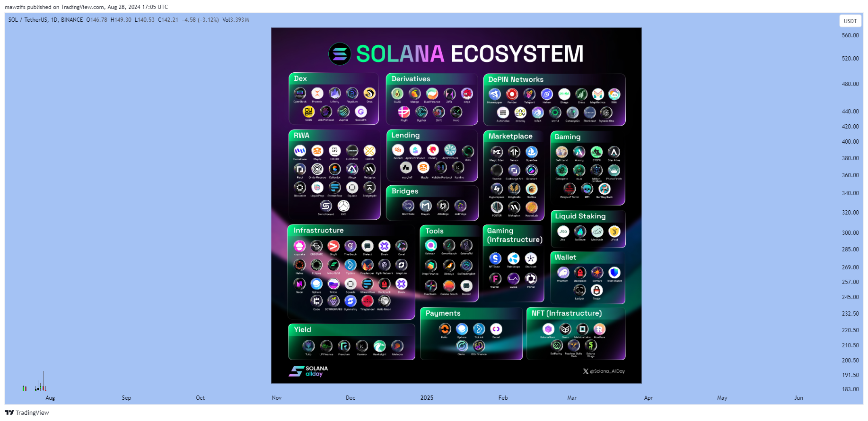Viewport: 868px width, 421px height.
Task: Click the @Solana_AllDay handle text
Action: [x=607, y=371]
